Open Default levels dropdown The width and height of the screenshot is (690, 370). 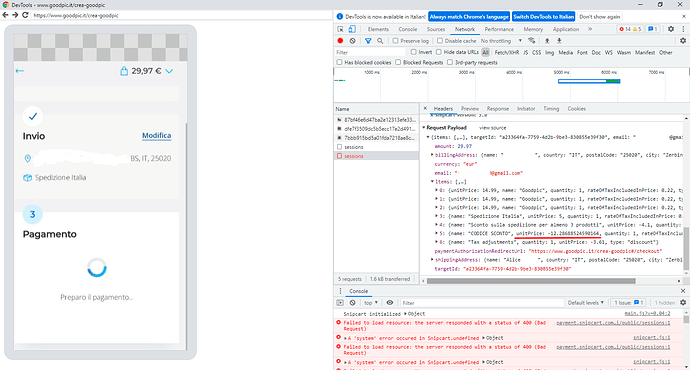586,303
